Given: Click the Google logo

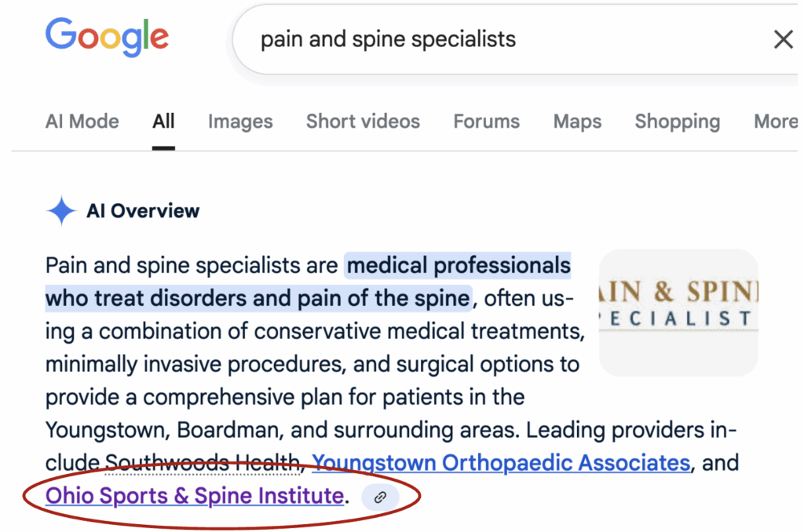Looking at the screenshot, I should click(x=107, y=37).
